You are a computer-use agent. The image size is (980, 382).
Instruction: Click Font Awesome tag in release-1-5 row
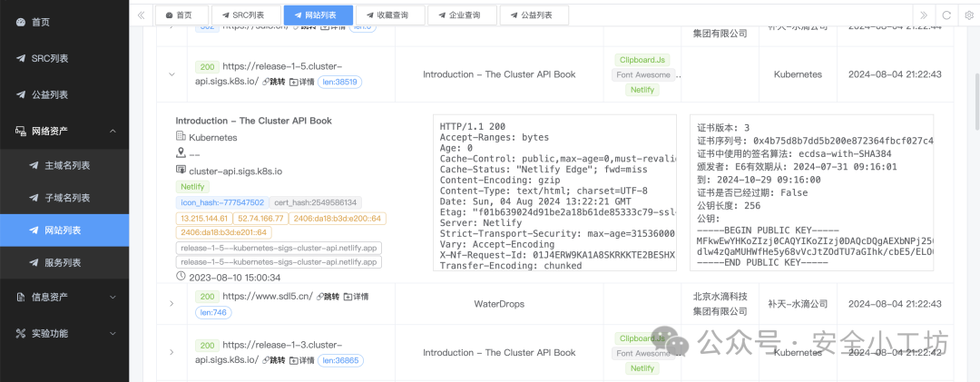pos(643,75)
